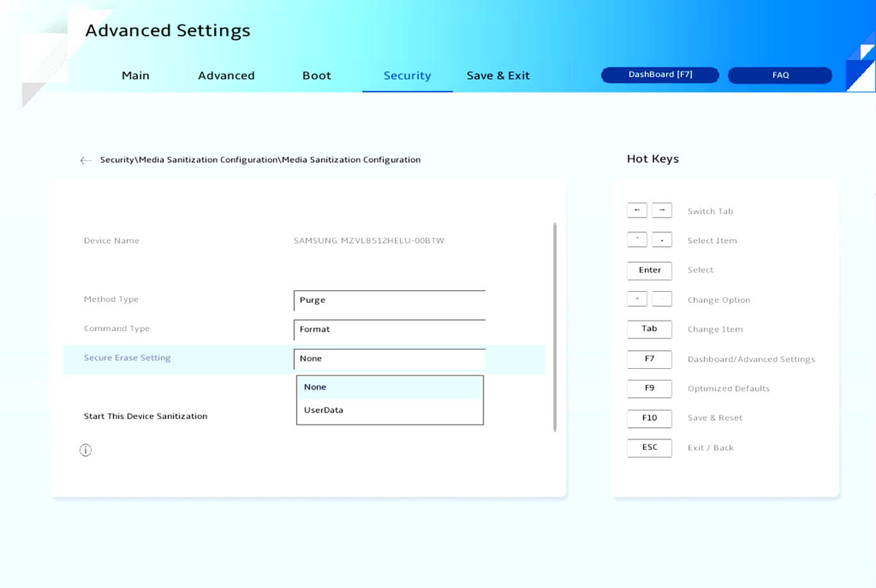Click the ESC Exit / Back key

649,448
